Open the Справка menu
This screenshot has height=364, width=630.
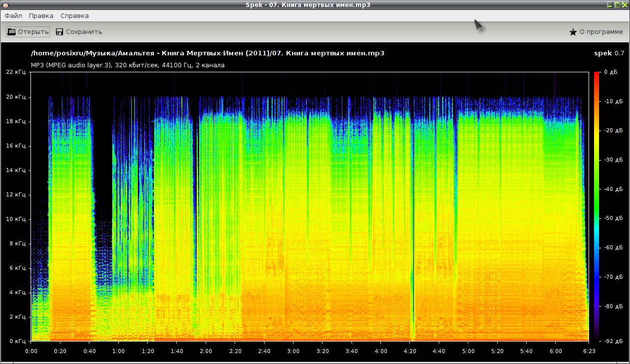point(74,16)
